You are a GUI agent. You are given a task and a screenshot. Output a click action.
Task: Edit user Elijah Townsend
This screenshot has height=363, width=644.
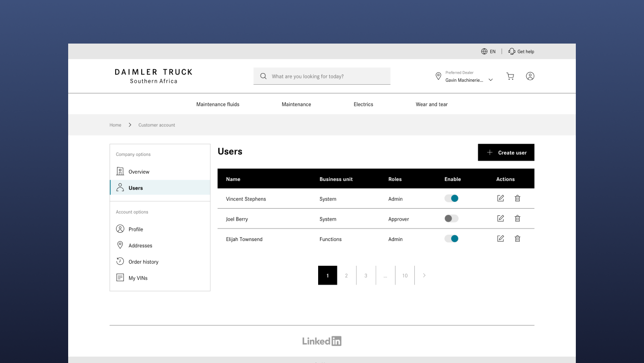(500, 239)
